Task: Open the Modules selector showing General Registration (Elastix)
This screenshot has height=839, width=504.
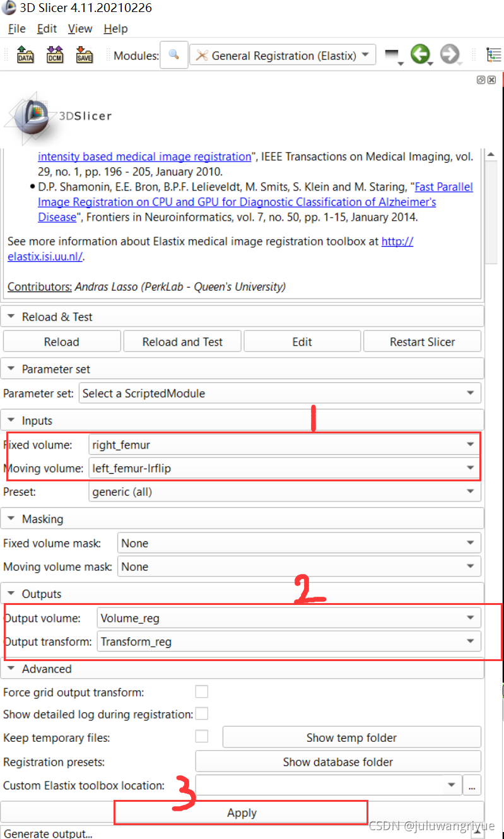Action: [283, 55]
